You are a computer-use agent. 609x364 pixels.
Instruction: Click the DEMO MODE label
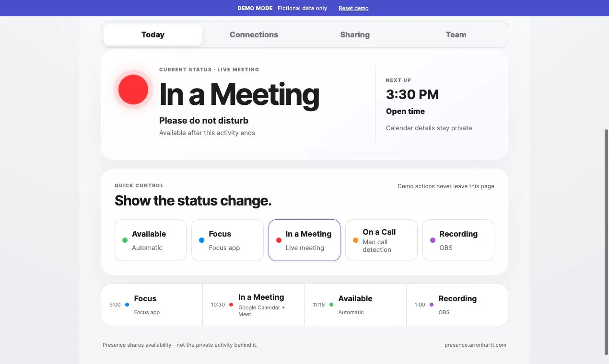[255, 8]
